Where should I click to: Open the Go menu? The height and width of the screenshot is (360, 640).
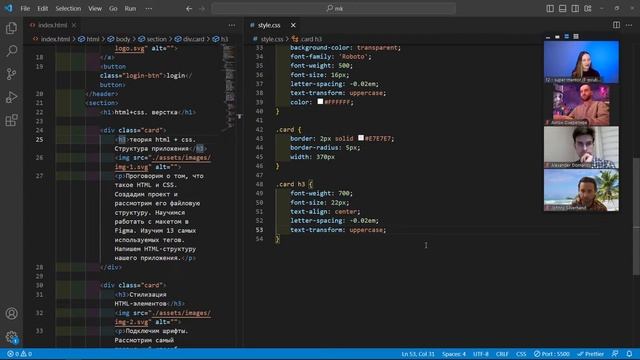[113, 9]
